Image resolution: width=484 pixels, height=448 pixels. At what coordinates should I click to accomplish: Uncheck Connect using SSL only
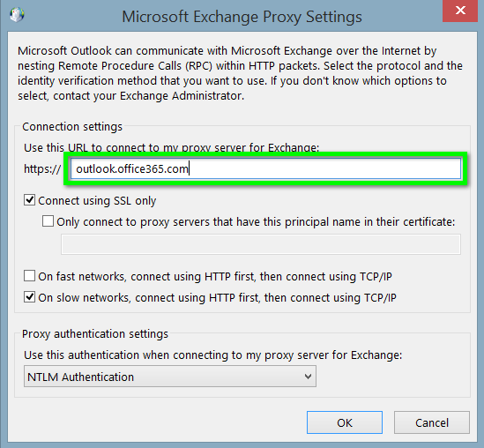click(30, 200)
